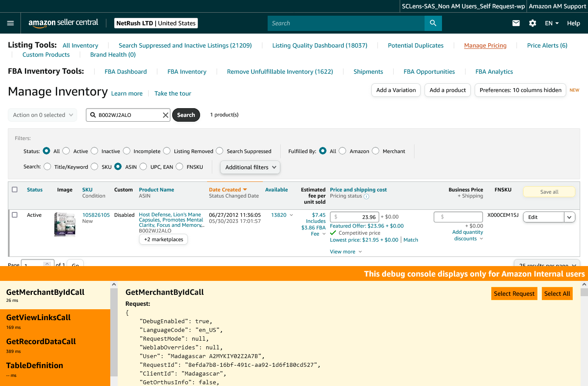This screenshot has height=386, width=588.
Task: Expand the FBA Fee details chevron
Action: 324,234
